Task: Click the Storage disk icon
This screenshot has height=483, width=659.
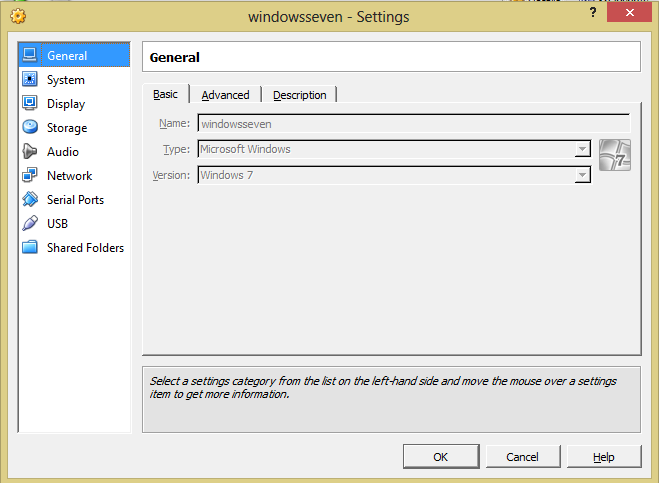Action: (30, 127)
